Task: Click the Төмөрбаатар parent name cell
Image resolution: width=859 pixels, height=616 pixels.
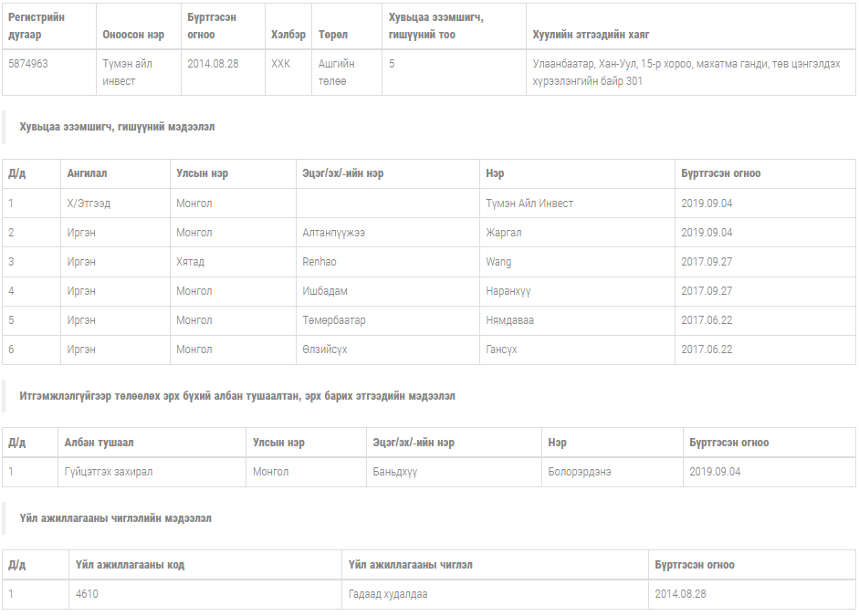Action: [334, 320]
